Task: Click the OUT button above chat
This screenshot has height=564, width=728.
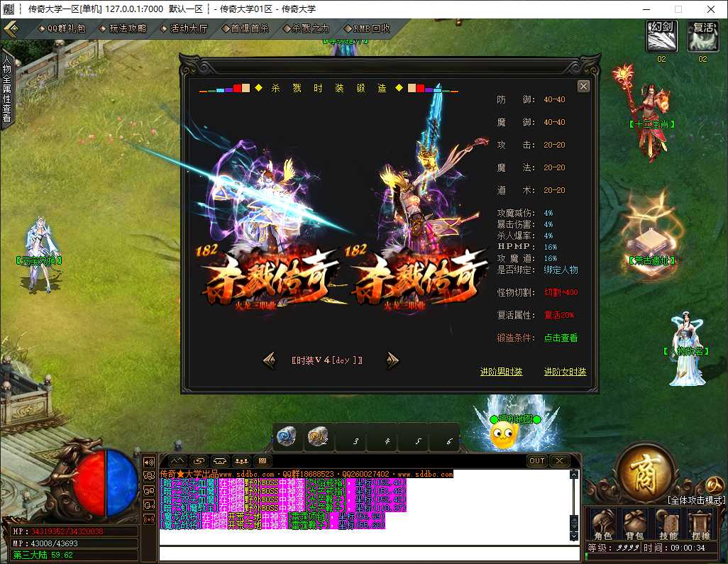Action: 537,461
